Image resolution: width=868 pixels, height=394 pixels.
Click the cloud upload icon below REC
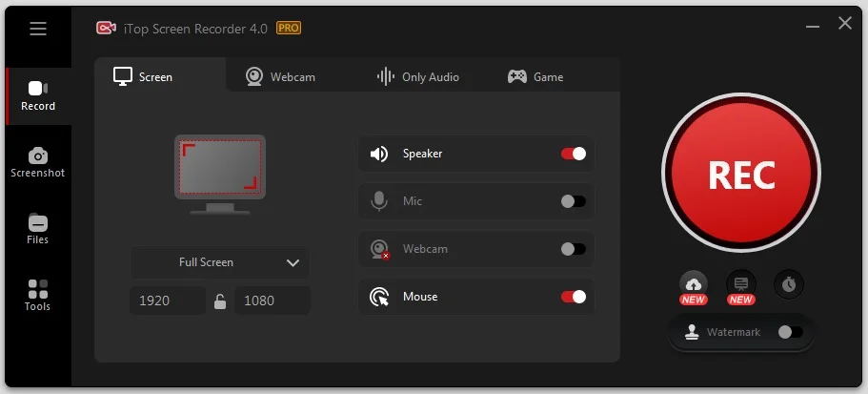click(x=693, y=283)
